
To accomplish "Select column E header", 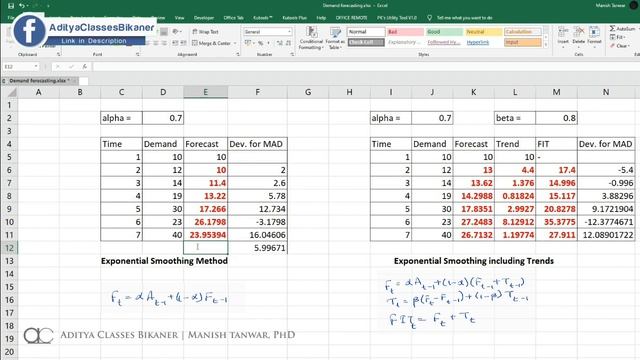I will 205,92.
